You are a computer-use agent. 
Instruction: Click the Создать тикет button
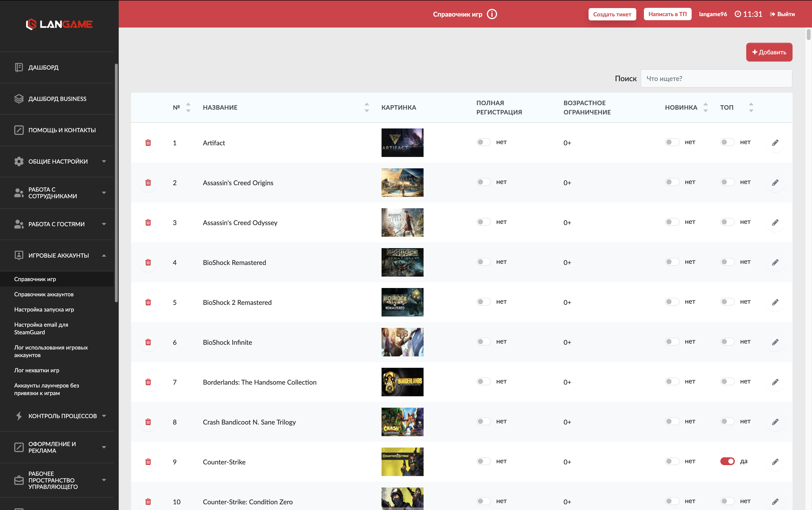click(x=612, y=14)
